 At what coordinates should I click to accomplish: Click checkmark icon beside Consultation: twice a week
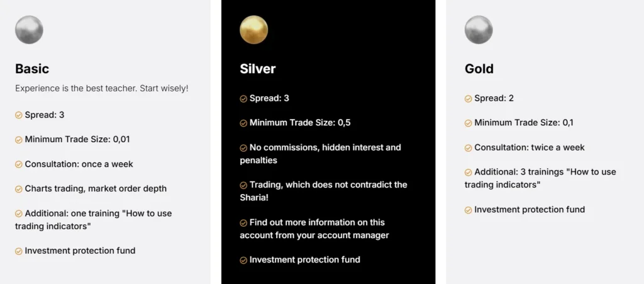[468, 148]
